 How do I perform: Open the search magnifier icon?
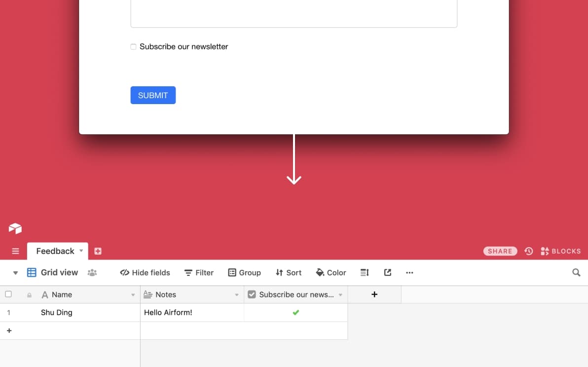576,273
